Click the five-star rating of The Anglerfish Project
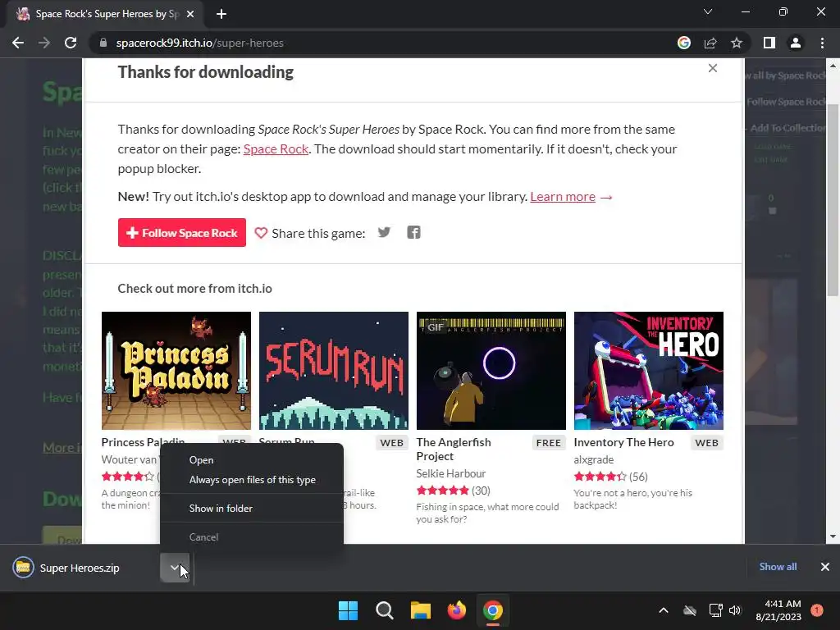840x630 pixels. click(x=442, y=491)
